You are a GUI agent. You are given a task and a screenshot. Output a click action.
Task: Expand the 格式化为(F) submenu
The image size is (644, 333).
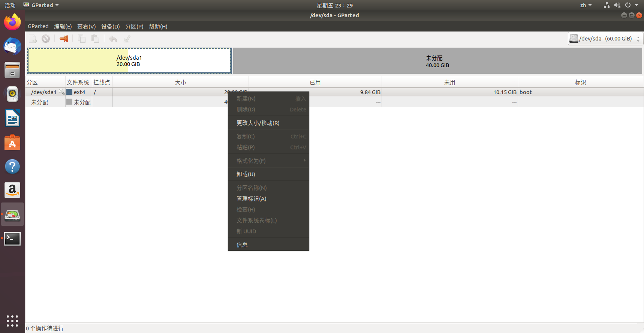coord(268,160)
